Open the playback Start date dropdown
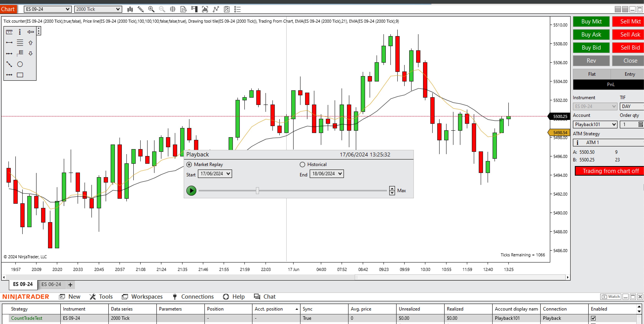 coord(228,174)
